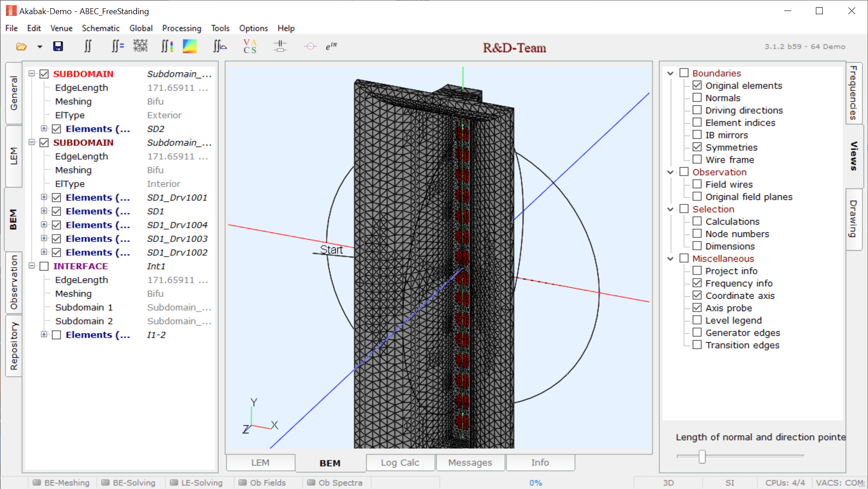
Task: Open the Help menu
Action: click(x=286, y=28)
